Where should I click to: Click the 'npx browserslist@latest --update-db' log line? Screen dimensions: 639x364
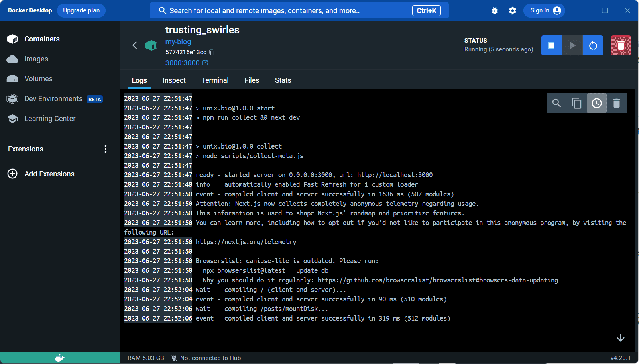[266, 270]
